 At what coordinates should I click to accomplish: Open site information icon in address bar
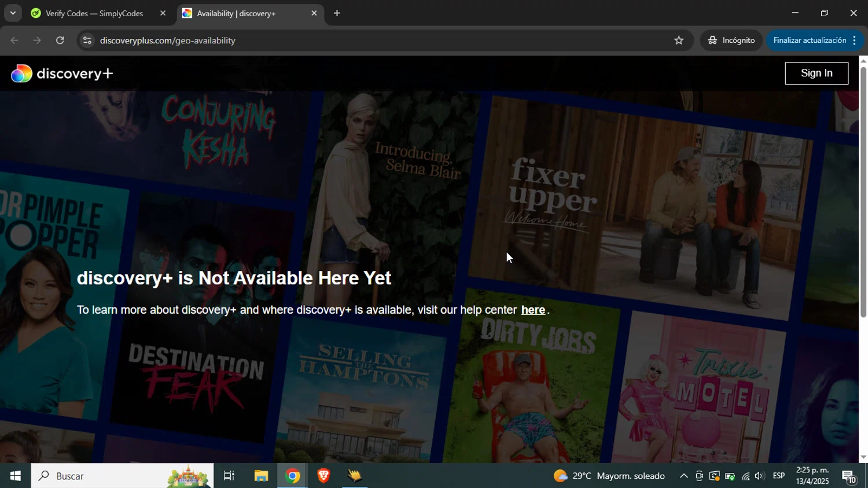pos(87,41)
